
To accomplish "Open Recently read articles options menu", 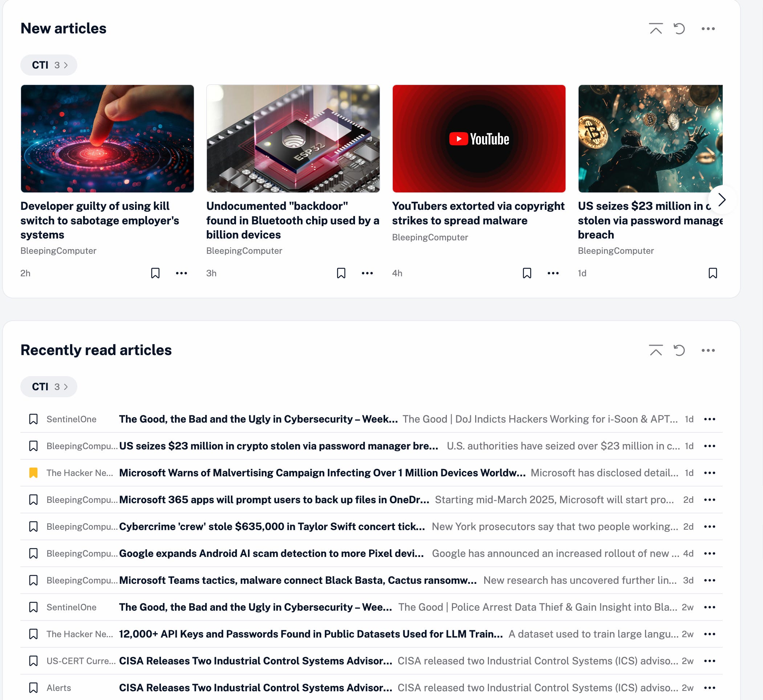I will point(708,350).
